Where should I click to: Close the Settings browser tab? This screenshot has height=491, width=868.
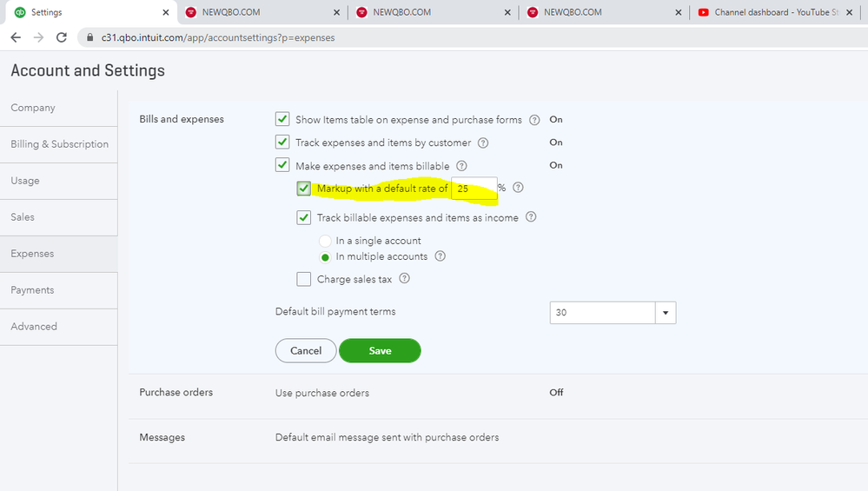pos(165,12)
